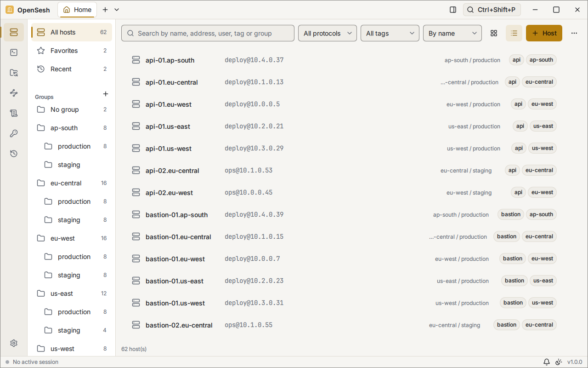588x368 pixels.
Task: Click the us-west tag on api-01.us-west row
Action: pyautogui.click(x=543, y=148)
